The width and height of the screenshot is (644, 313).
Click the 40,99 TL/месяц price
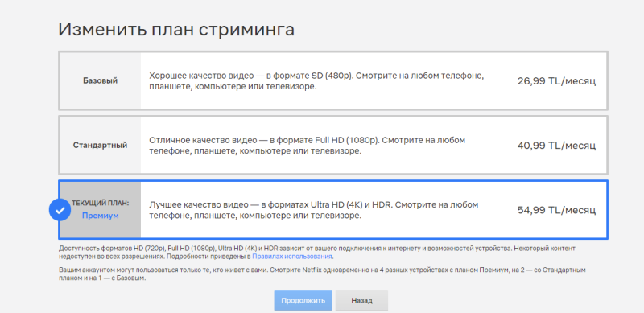click(x=556, y=146)
